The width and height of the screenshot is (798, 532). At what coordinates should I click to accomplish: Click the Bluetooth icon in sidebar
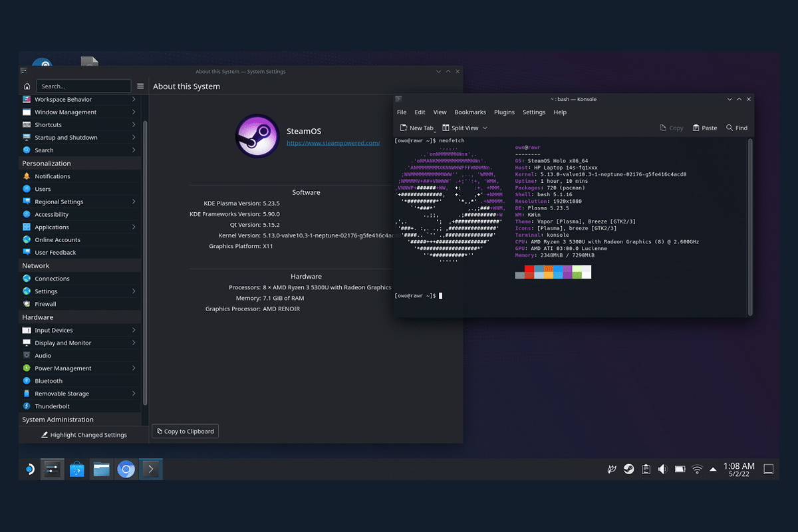click(27, 381)
